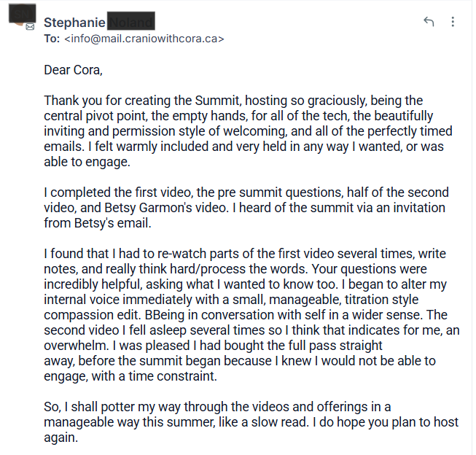Click the "To:" recipient label
476x455 pixels.
(52, 39)
